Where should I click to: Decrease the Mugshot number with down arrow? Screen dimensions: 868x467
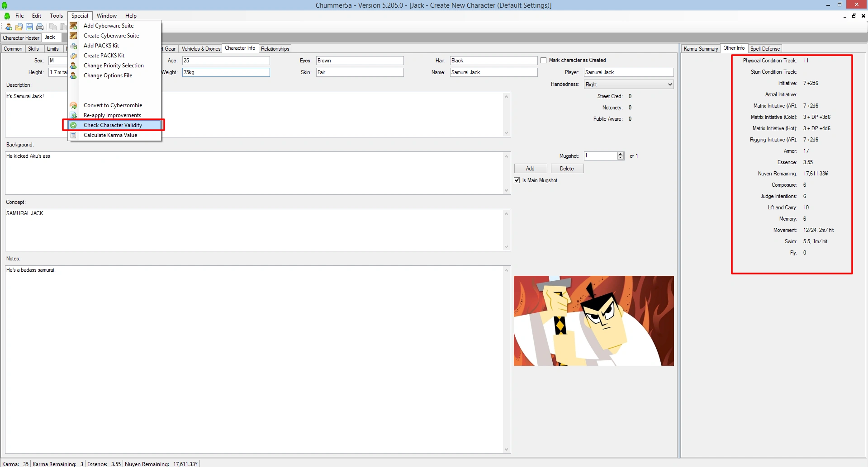[621, 158]
